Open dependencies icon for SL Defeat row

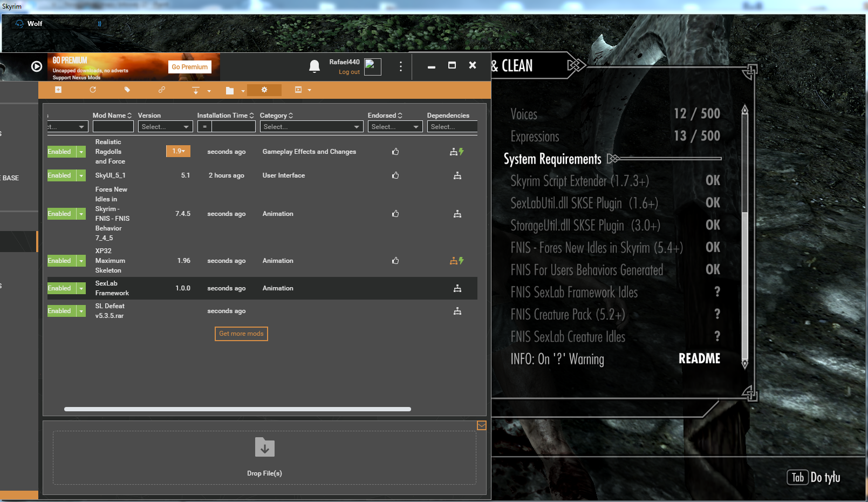tap(457, 311)
